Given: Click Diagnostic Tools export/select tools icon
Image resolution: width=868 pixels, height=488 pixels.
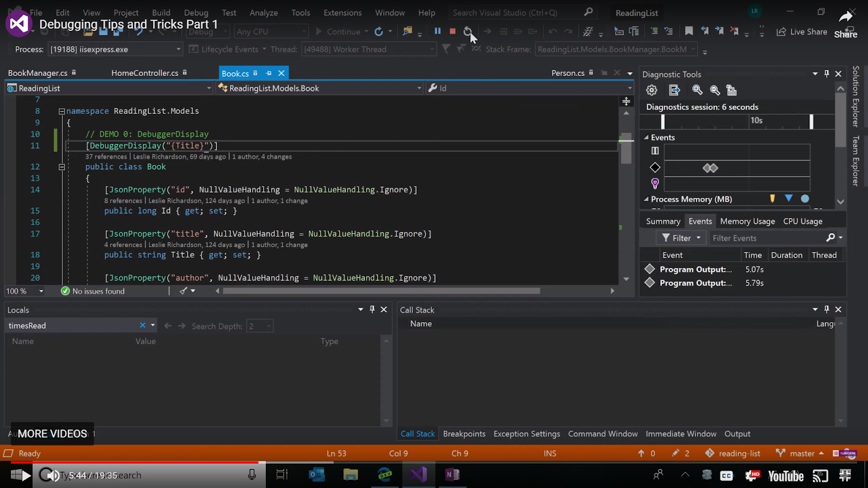Looking at the screenshot, I should (674, 91).
